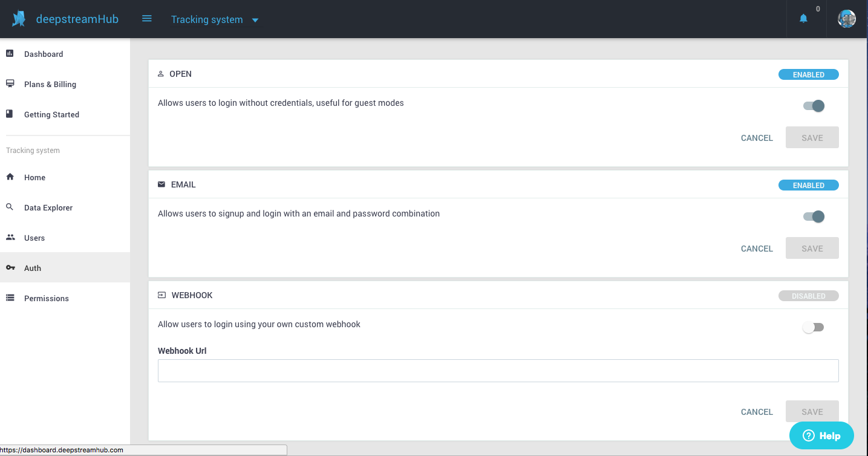The height and width of the screenshot is (456, 868).
Task: Enable the Webhook authentication toggle
Action: [x=813, y=327]
